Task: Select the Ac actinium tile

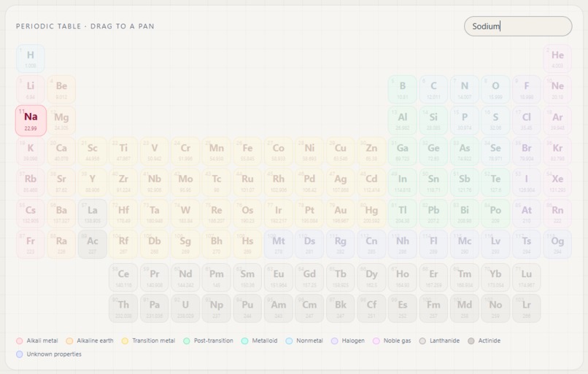Action: point(93,244)
